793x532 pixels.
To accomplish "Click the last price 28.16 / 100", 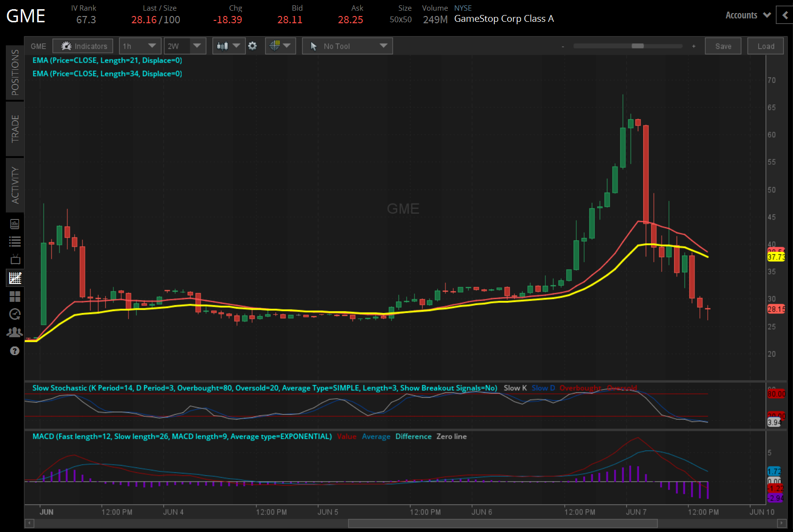I will [x=156, y=20].
